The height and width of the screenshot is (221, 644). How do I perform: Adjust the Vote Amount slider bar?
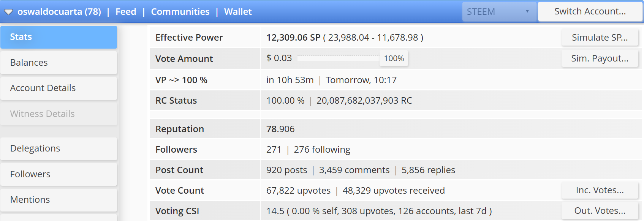pyautogui.click(x=338, y=58)
